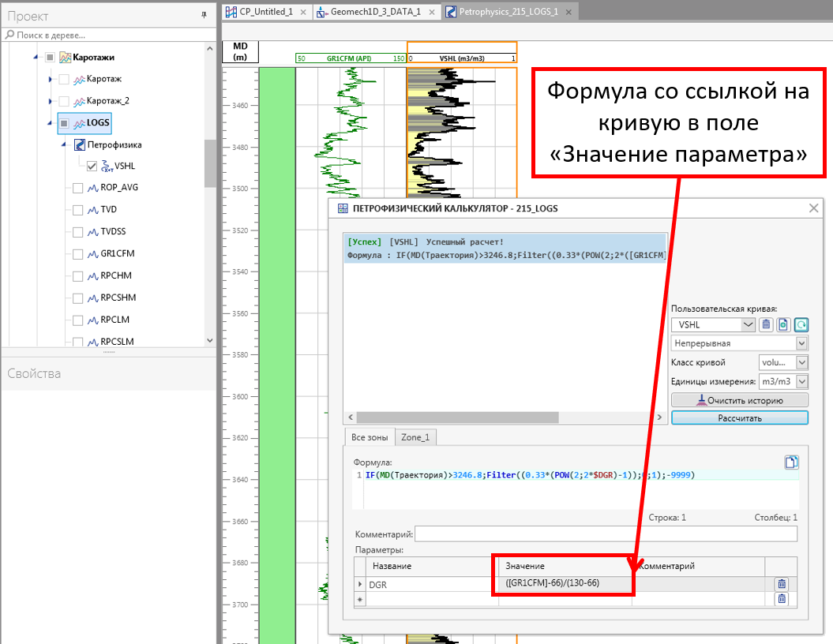Click the GR1CFM curve icon in tree
Image resolution: width=833 pixels, height=644 pixels.
point(93,254)
